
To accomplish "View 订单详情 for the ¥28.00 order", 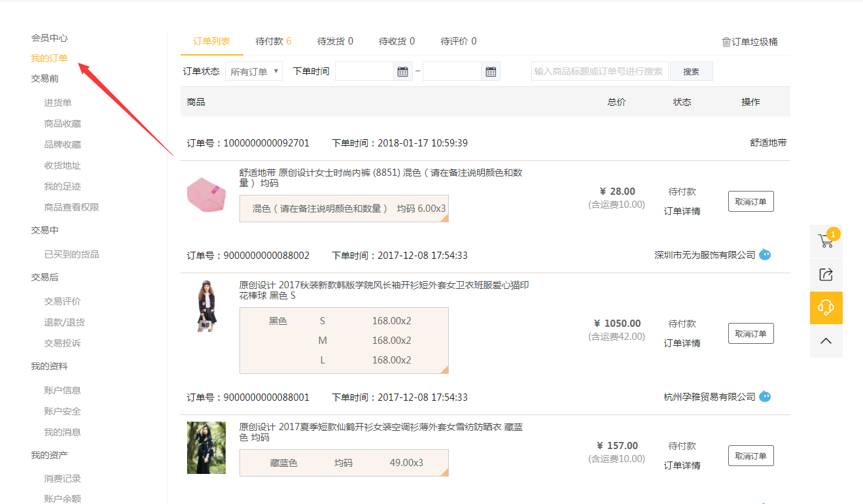I will 682,211.
